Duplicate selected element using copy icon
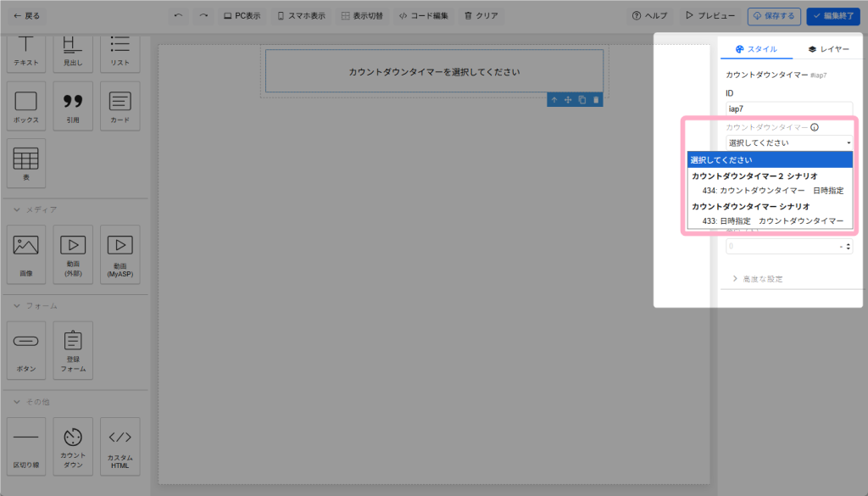 pyautogui.click(x=582, y=100)
